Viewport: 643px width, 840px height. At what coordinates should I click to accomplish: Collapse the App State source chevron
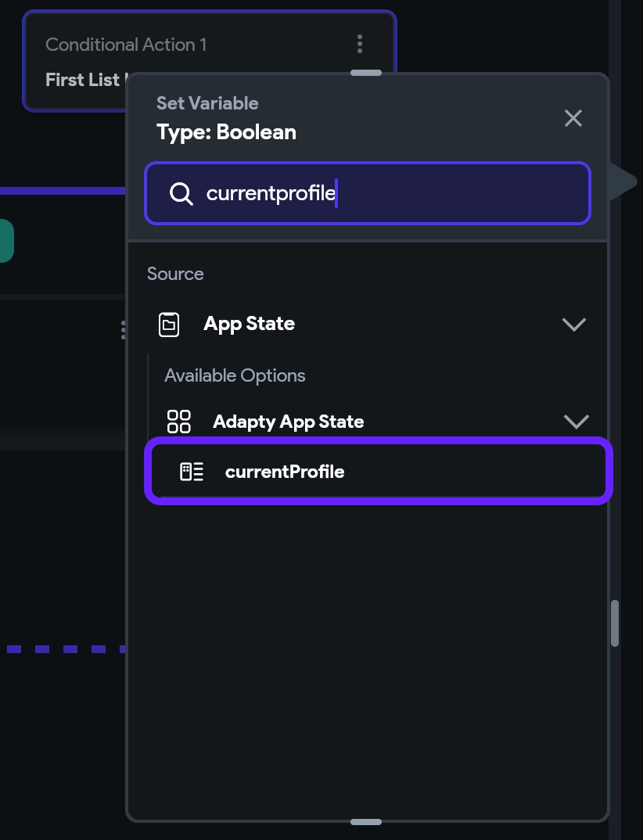[574, 324]
